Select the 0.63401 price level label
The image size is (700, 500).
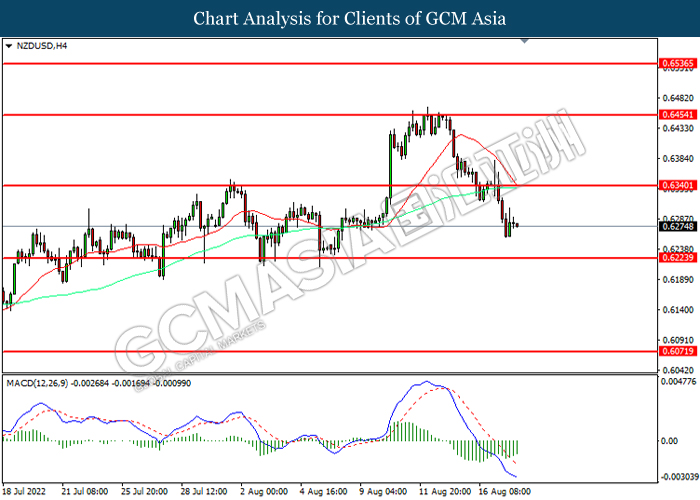(x=678, y=185)
